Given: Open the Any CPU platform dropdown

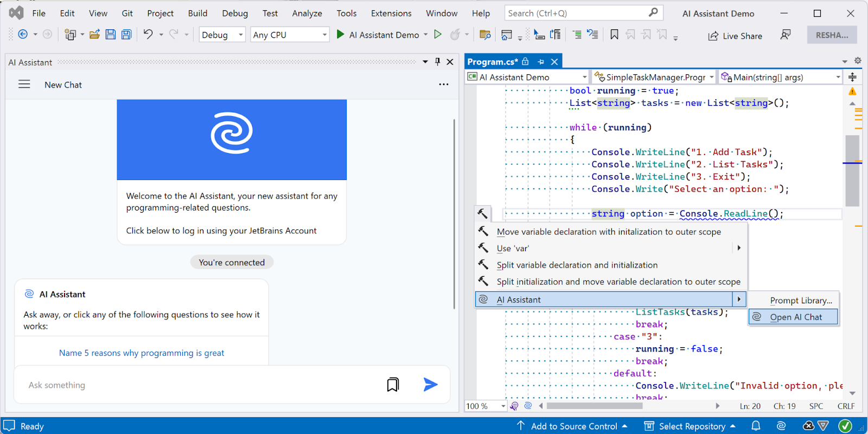Looking at the screenshot, I should [290, 35].
